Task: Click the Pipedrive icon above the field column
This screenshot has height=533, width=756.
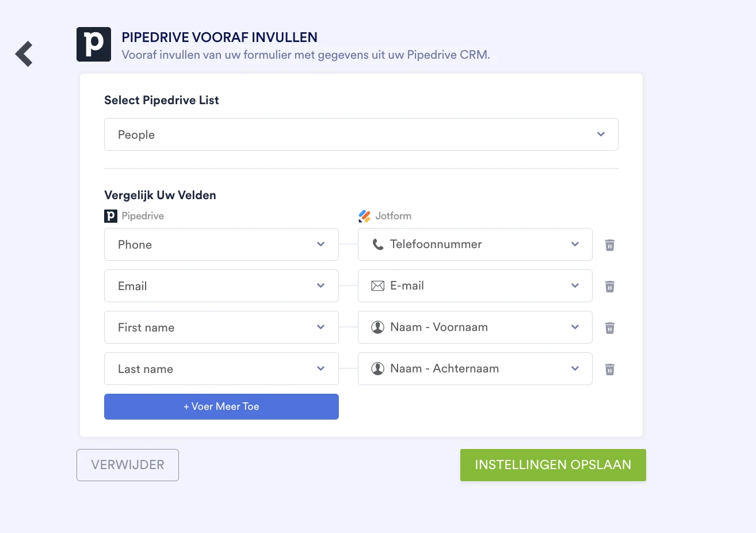Action: click(110, 216)
